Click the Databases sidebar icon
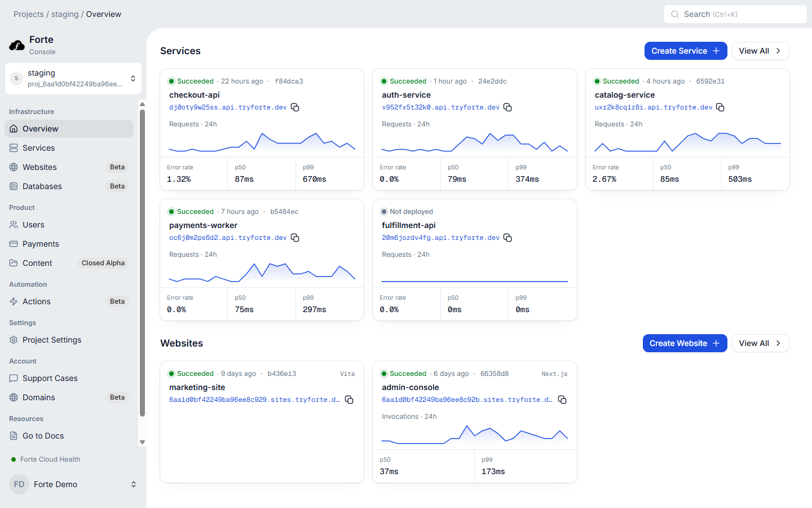This screenshot has width=812, height=508. point(14,186)
